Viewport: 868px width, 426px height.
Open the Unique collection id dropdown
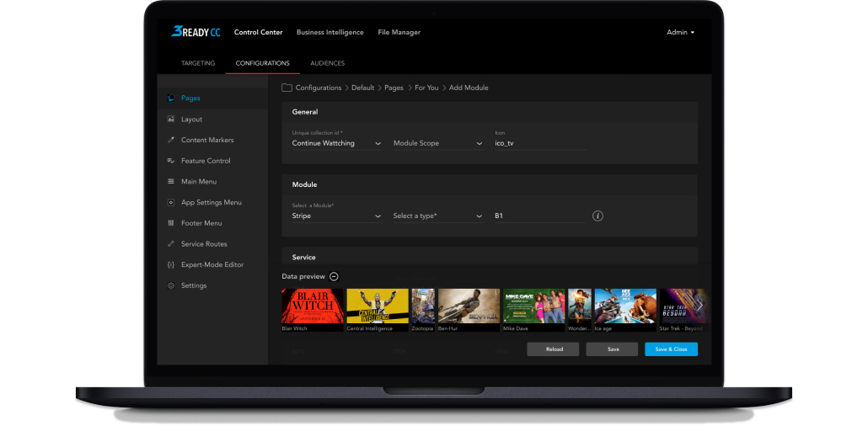[337, 143]
